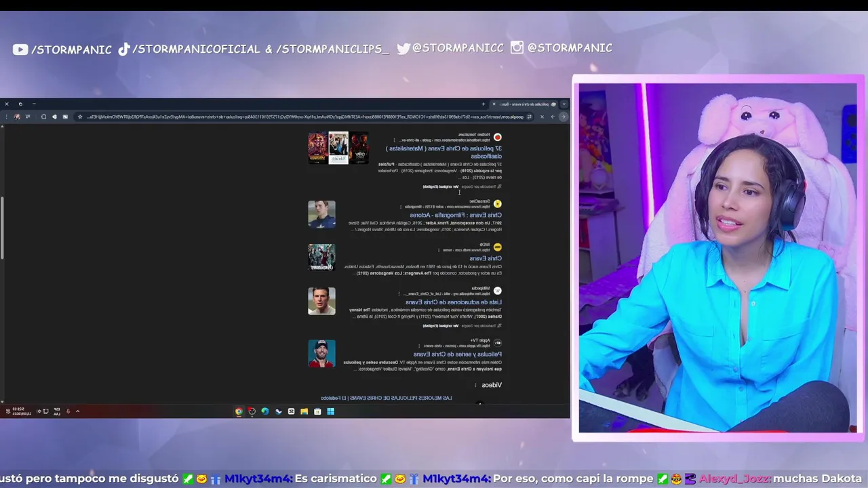Open Microsoft Edge from the taskbar
This screenshot has width=868, height=488.
(265, 411)
